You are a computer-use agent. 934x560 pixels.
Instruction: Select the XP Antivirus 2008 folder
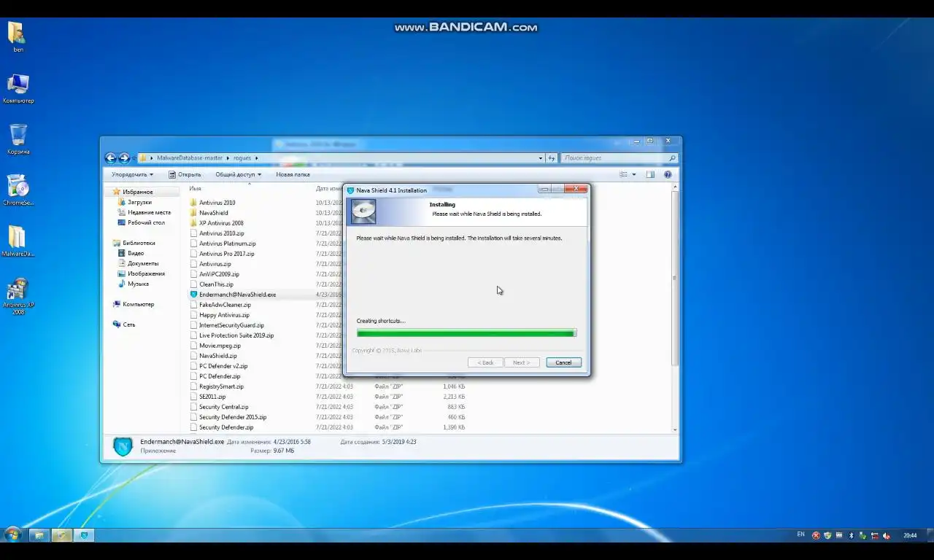point(220,223)
